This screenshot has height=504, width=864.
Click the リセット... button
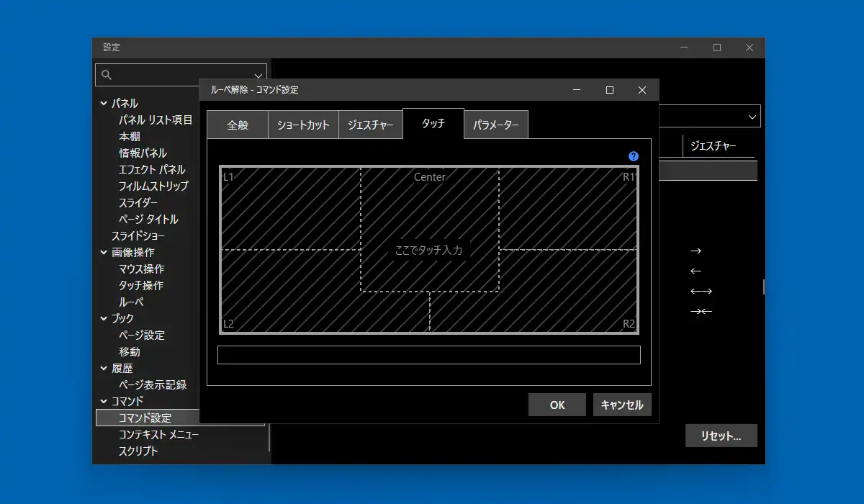point(721,436)
